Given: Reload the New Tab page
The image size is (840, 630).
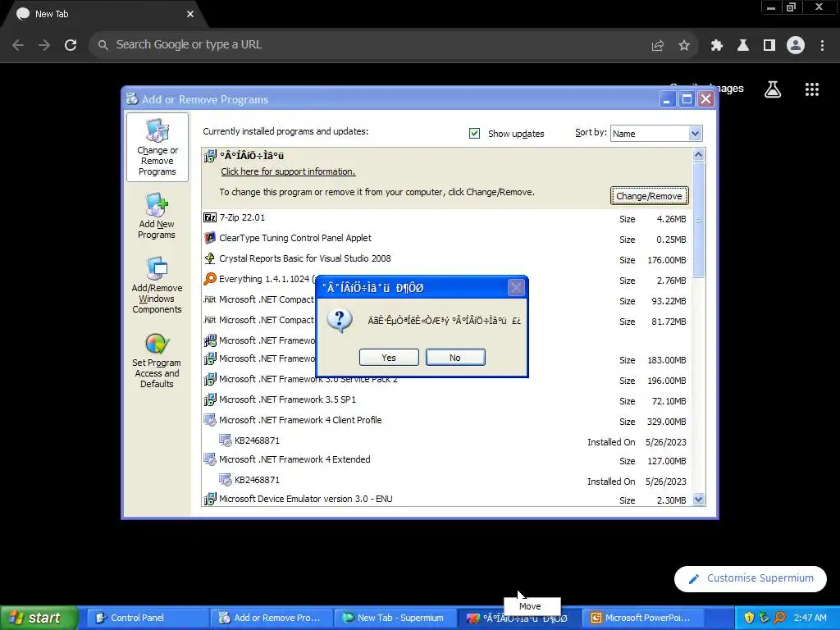Looking at the screenshot, I should (71, 45).
